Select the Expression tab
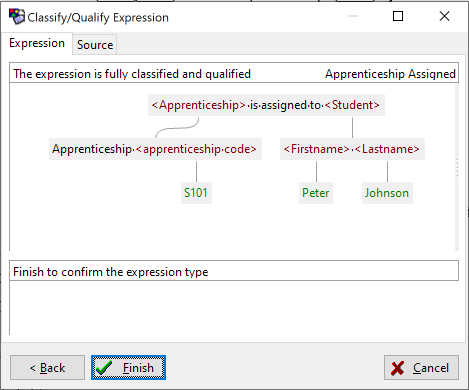This screenshot has width=469, height=390. (x=37, y=43)
